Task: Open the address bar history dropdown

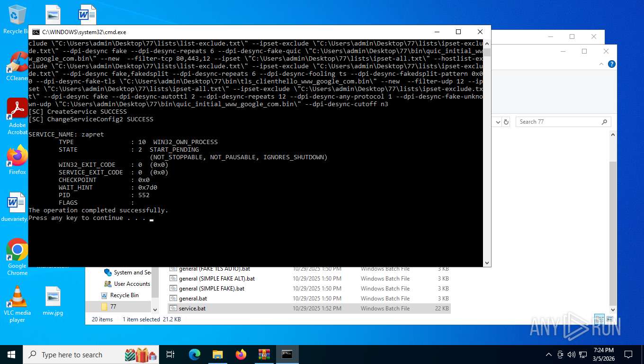Action: [x=498, y=122]
